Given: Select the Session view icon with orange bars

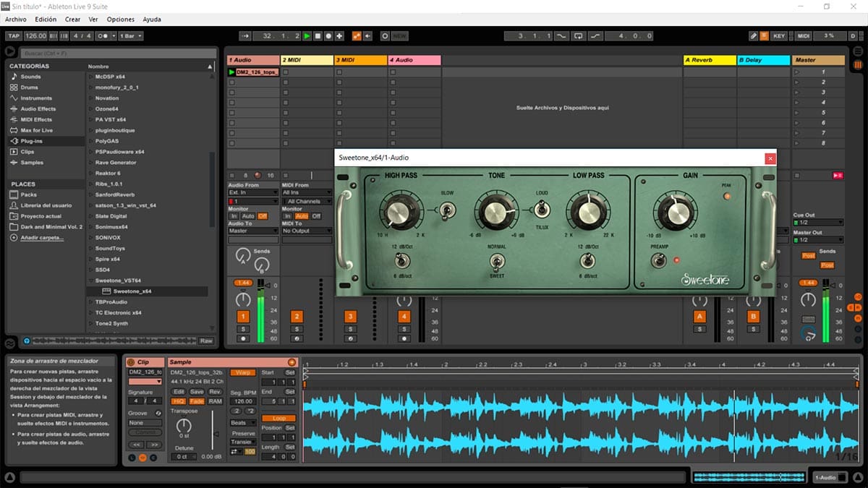Looking at the screenshot, I should [858, 65].
